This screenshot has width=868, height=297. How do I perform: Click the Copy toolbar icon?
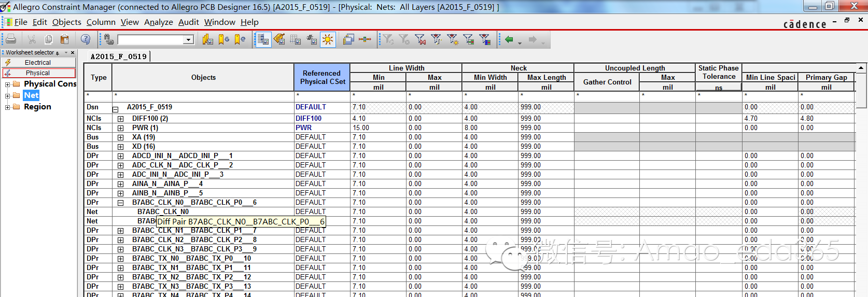point(49,39)
